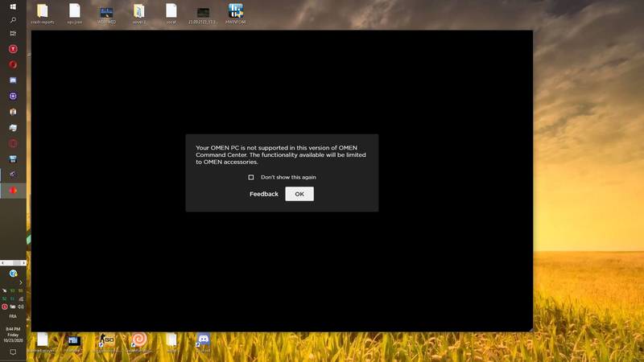Open Task View on the taskbar
The width and height of the screenshot is (644, 362).
point(13,33)
